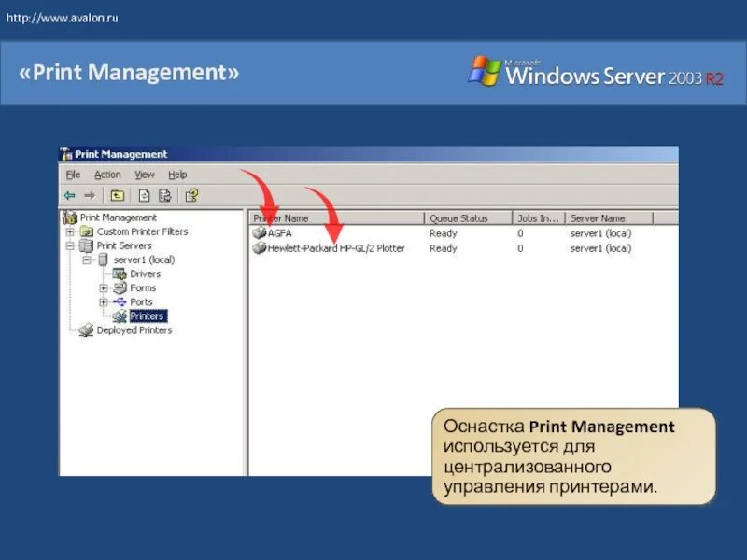Select the Print Management root label
Viewport: 747px width, 560px height.
click(119, 217)
